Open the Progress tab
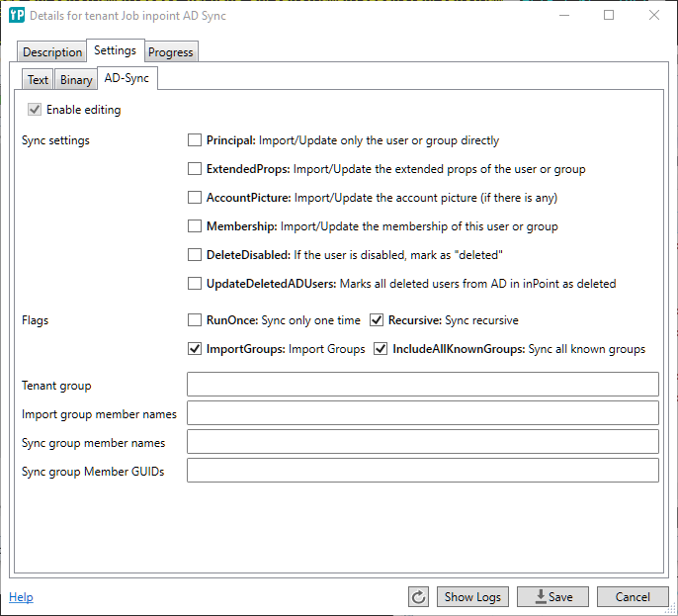The height and width of the screenshot is (616, 678). point(171,51)
